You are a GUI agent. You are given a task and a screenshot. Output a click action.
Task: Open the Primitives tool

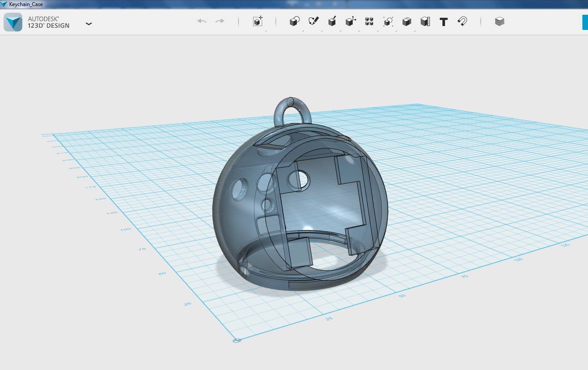(294, 21)
